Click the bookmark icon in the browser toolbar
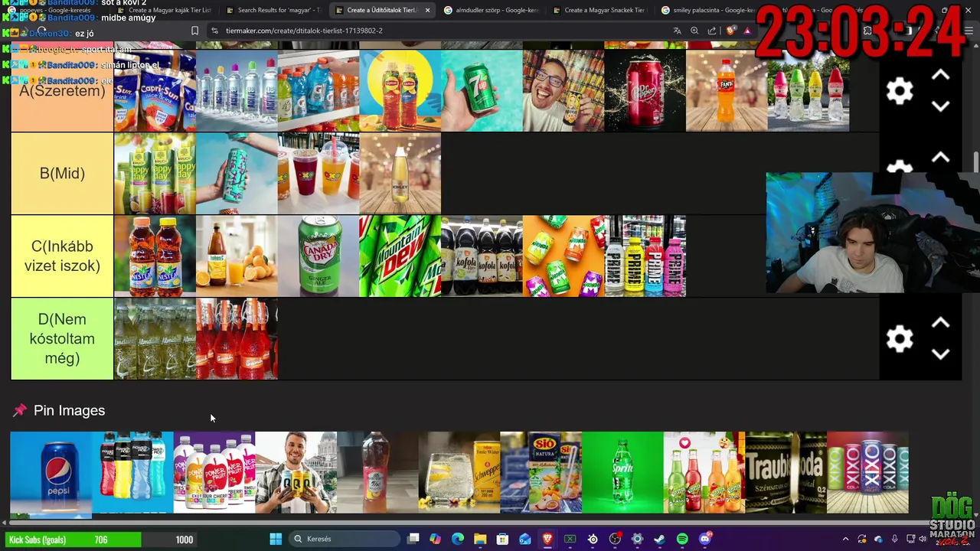 [x=194, y=31]
